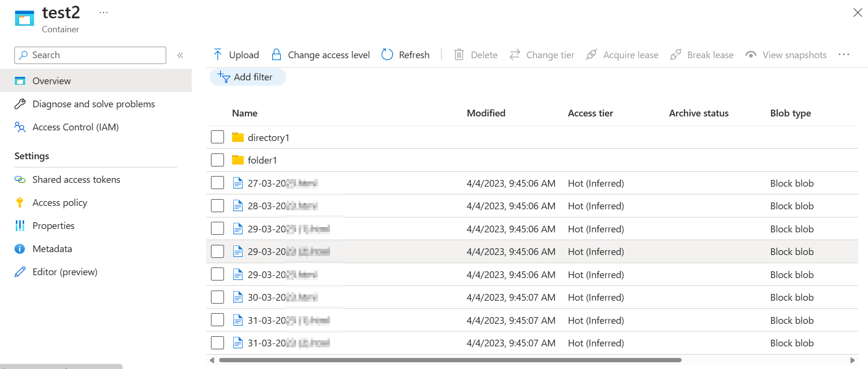Click the Delete trash can icon

pyautogui.click(x=459, y=55)
